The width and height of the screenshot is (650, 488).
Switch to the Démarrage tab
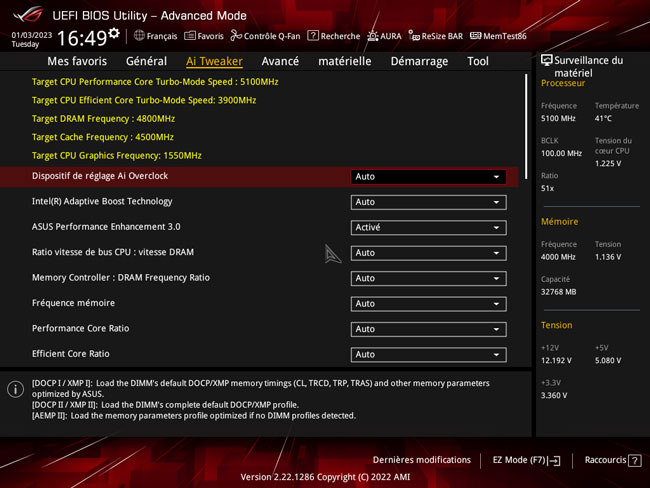tap(419, 61)
